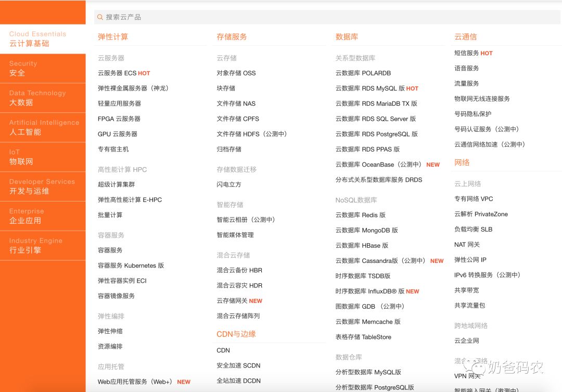
Task: Open 容器服务 Kubernetes 版 link
Action: coord(131,265)
